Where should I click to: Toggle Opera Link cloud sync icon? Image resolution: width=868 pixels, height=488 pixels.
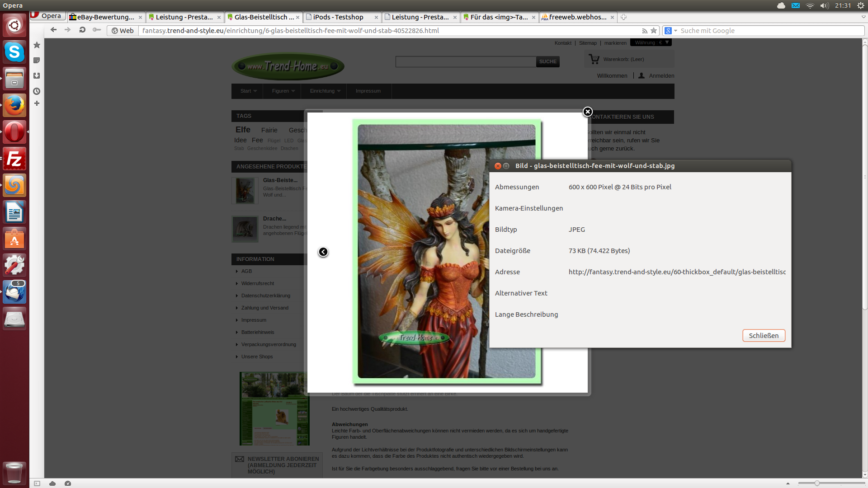52,483
